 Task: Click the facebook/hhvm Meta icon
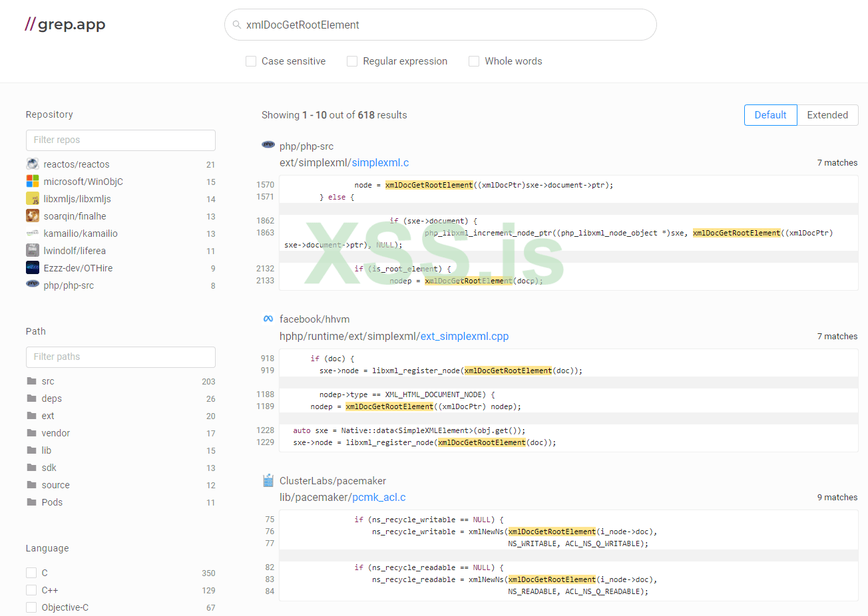pyautogui.click(x=268, y=319)
